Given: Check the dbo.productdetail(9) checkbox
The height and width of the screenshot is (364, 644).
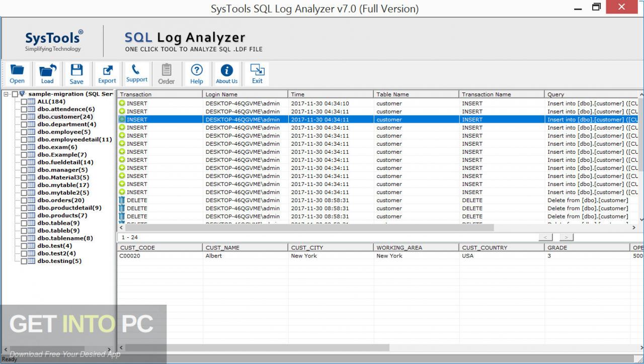Looking at the screenshot, I should pyautogui.click(x=24, y=208).
